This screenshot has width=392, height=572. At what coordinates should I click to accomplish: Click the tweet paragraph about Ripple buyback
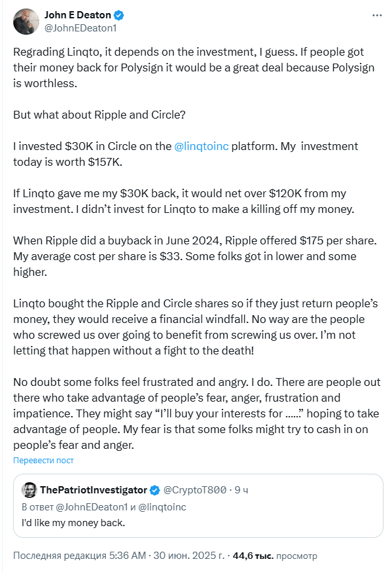[x=195, y=256]
